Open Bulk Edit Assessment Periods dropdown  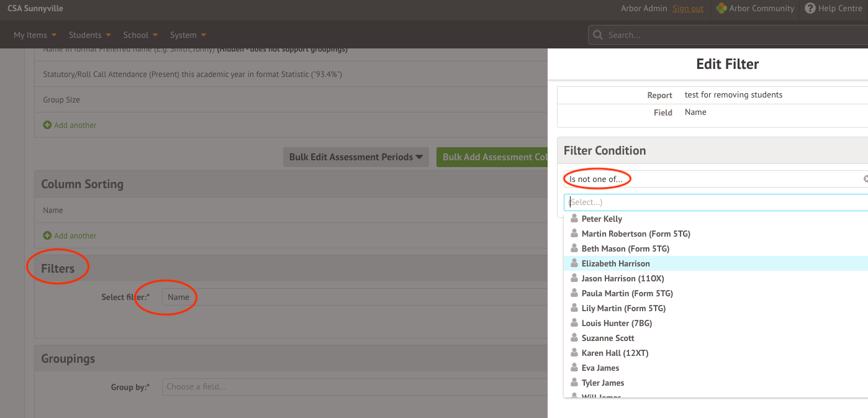356,157
